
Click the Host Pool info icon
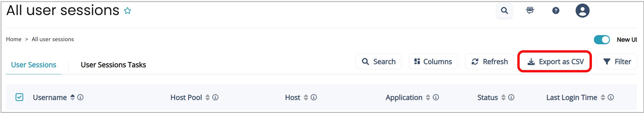click(215, 97)
